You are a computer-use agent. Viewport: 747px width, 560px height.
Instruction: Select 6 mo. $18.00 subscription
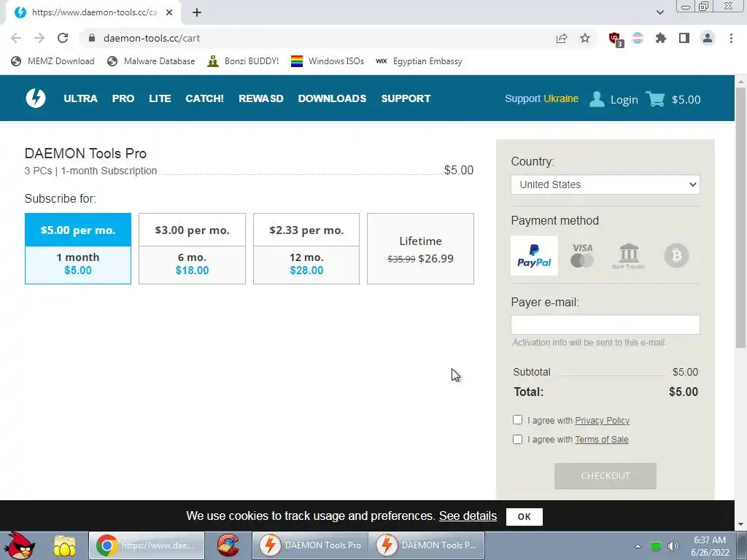[192, 249]
